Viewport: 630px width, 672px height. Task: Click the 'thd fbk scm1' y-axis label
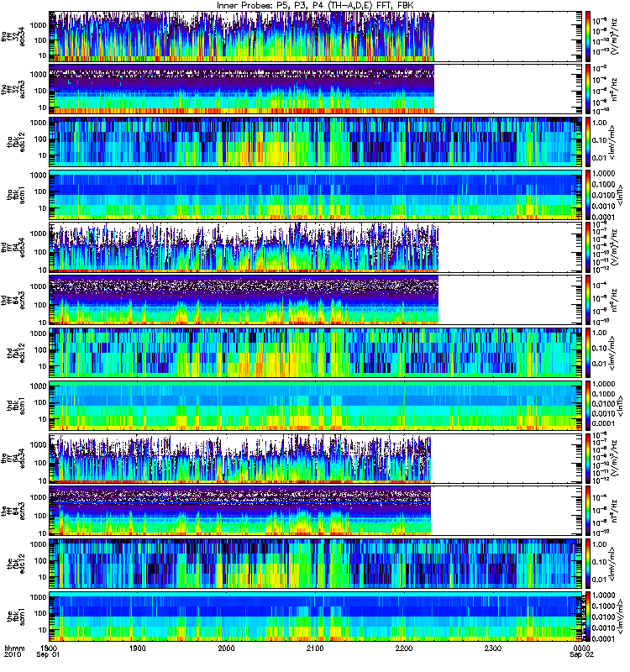(16, 406)
